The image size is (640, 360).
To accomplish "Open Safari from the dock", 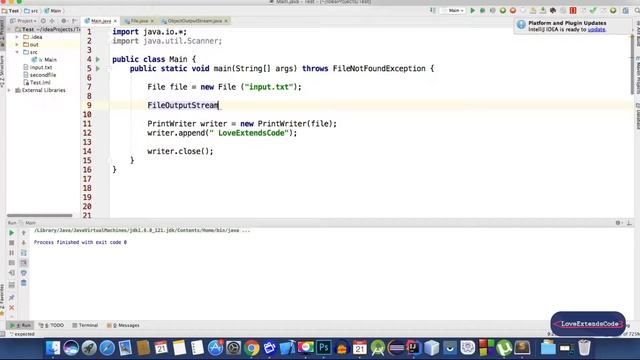I will [107, 348].
